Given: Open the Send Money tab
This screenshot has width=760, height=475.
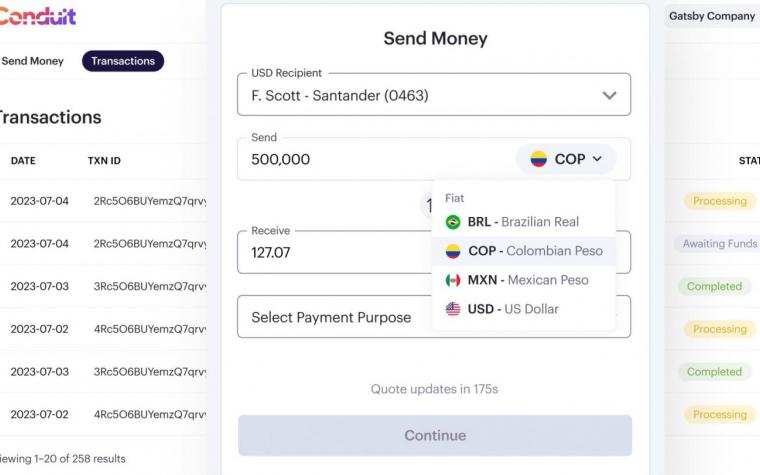Looking at the screenshot, I should pos(32,61).
